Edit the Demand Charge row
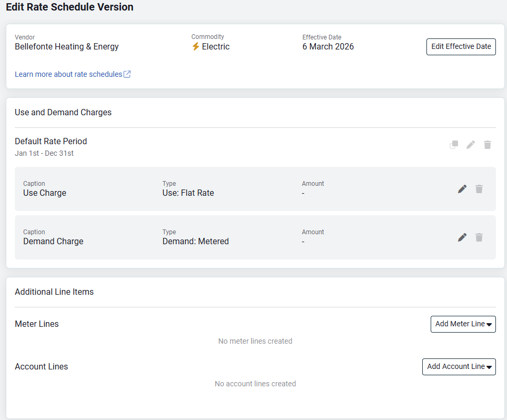Viewport: 507px width, 420px height. (462, 237)
